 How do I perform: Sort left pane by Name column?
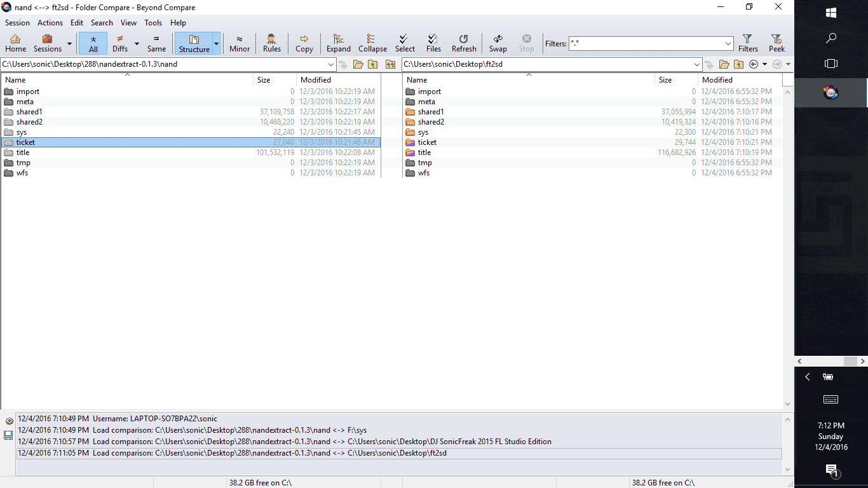[127, 80]
